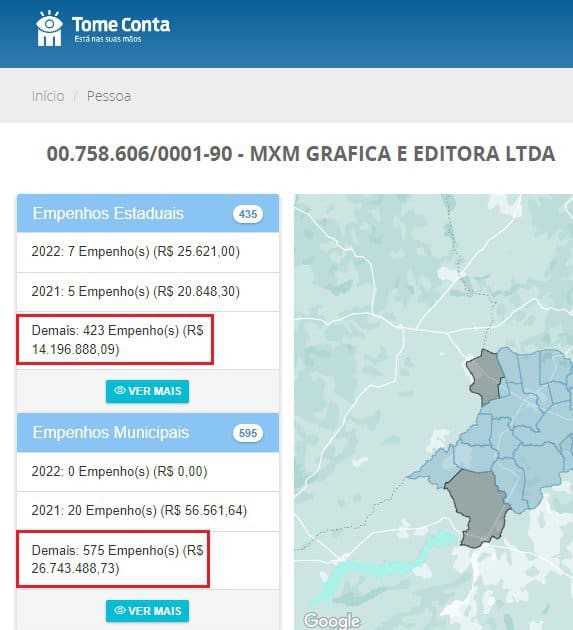This screenshot has width=573, height=630.
Task: Select the 2021 state row with 5 Empenhos
Action: [x=148, y=292]
